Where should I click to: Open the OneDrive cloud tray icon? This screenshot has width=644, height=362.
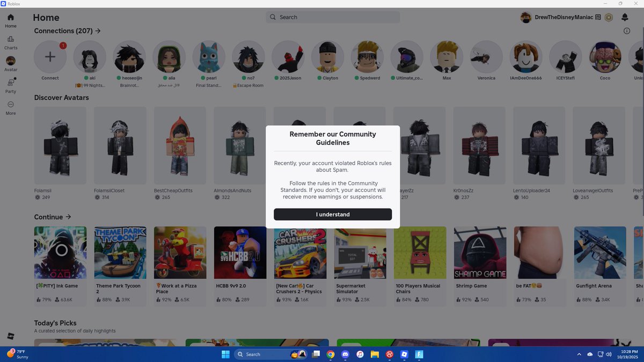tap(590, 354)
